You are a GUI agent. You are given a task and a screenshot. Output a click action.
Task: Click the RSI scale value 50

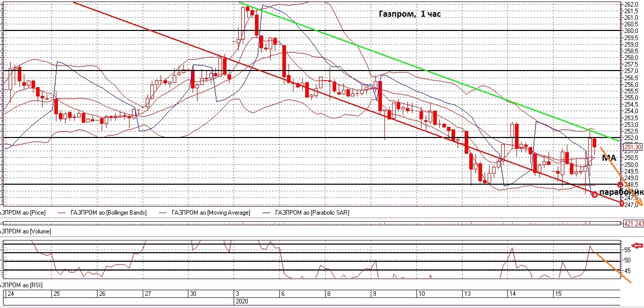(x=627, y=260)
